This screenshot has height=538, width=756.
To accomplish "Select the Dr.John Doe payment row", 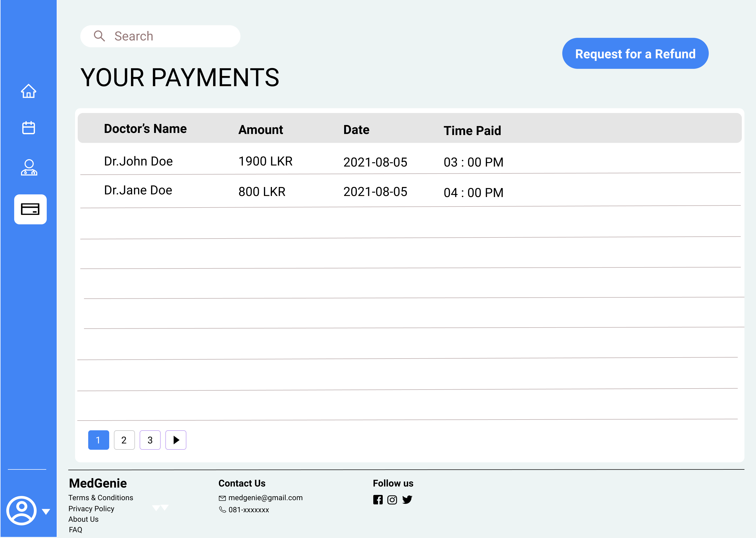I will [138, 161].
